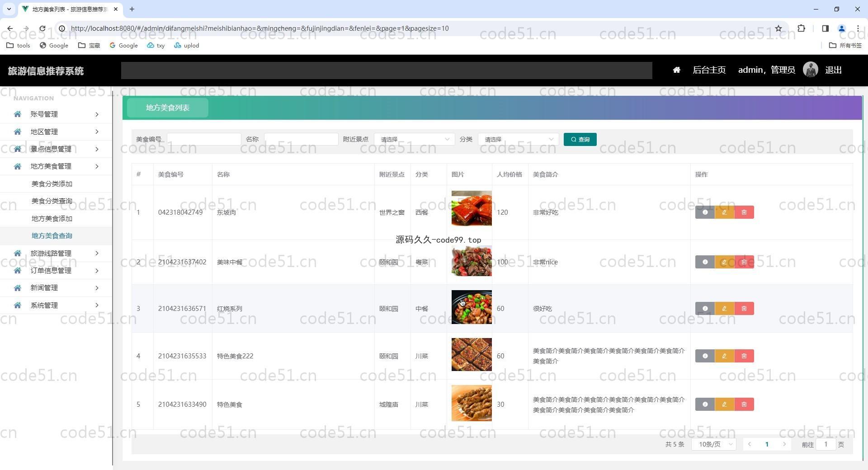Open the 10条/页 page size dropdown
The width and height of the screenshot is (868, 470).
pyautogui.click(x=714, y=445)
